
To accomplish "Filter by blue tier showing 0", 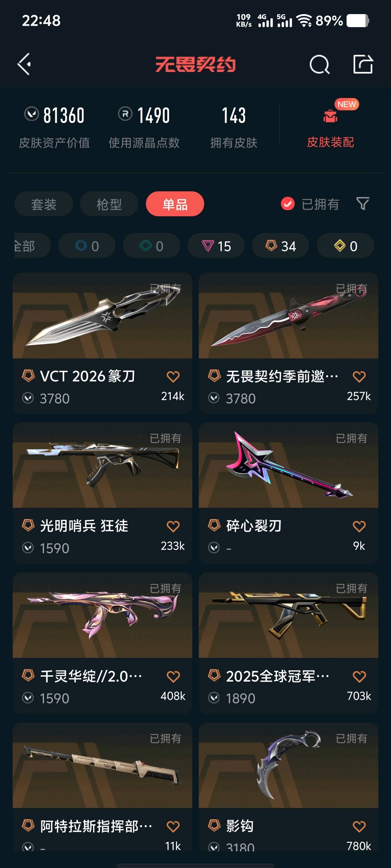I will pyautogui.click(x=87, y=246).
